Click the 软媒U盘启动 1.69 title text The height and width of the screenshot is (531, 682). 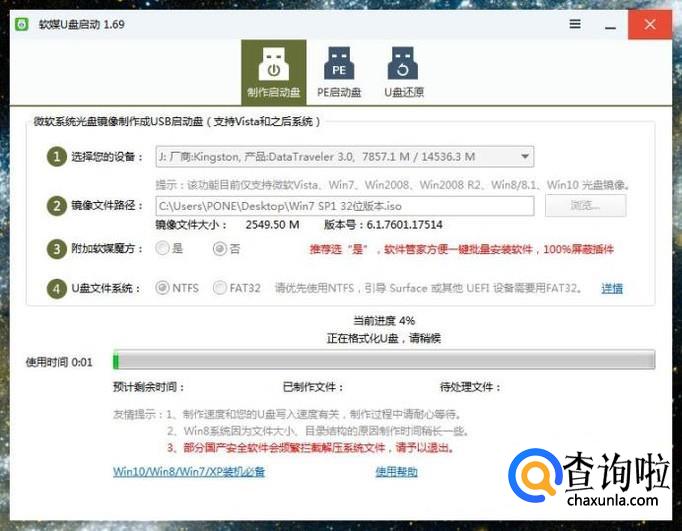(82, 24)
